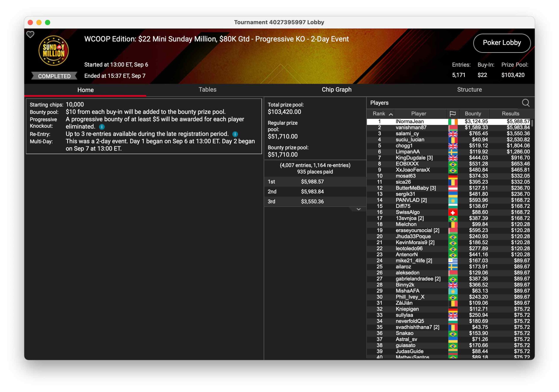Click the UK flag beside salami_cy

point(452,134)
